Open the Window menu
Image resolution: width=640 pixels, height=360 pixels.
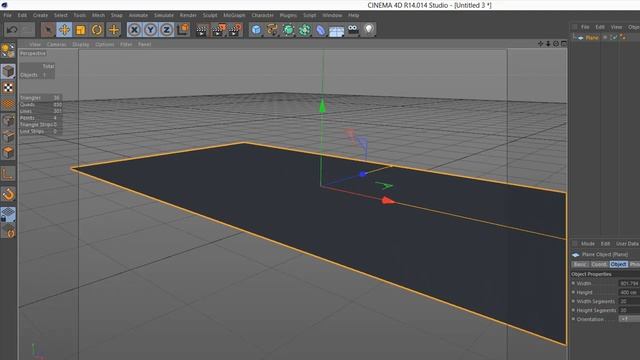click(332, 16)
